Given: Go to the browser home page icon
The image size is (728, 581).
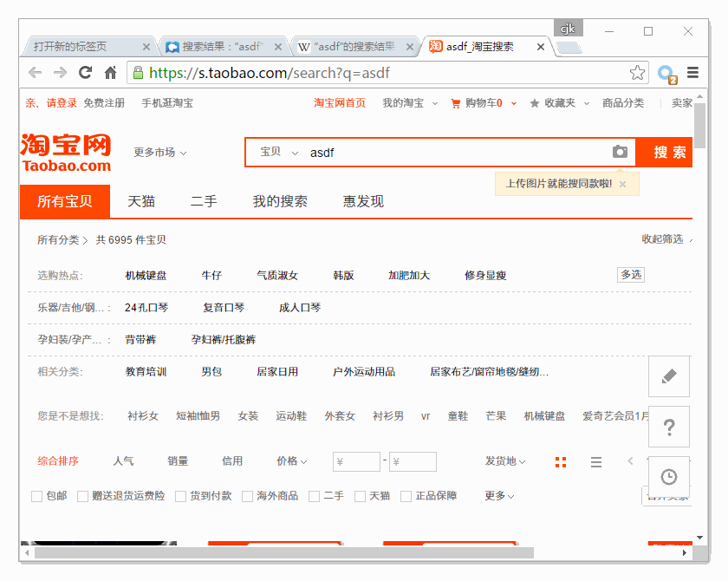Looking at the screenshot, I should click(x=111, y=73).
